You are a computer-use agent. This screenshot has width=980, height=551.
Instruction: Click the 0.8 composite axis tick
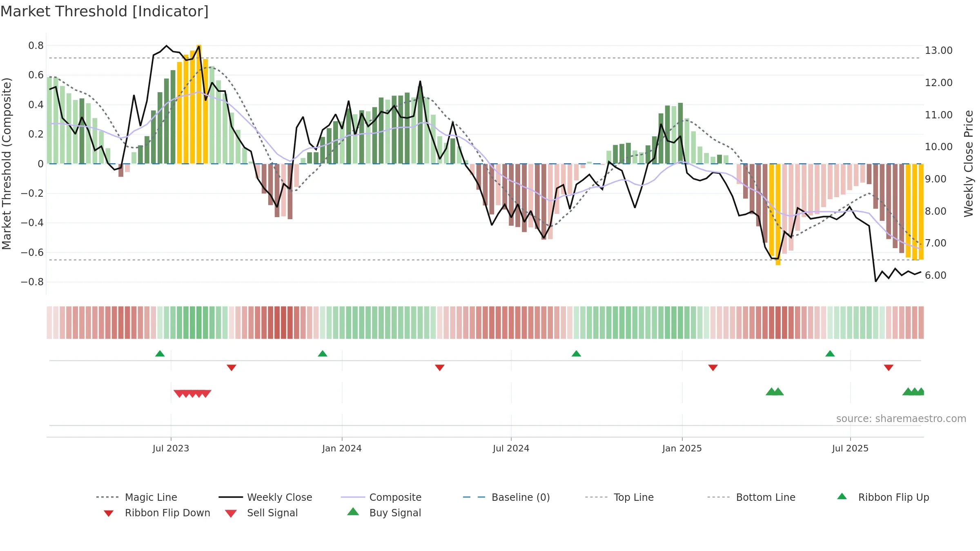[x=36, y=46]
